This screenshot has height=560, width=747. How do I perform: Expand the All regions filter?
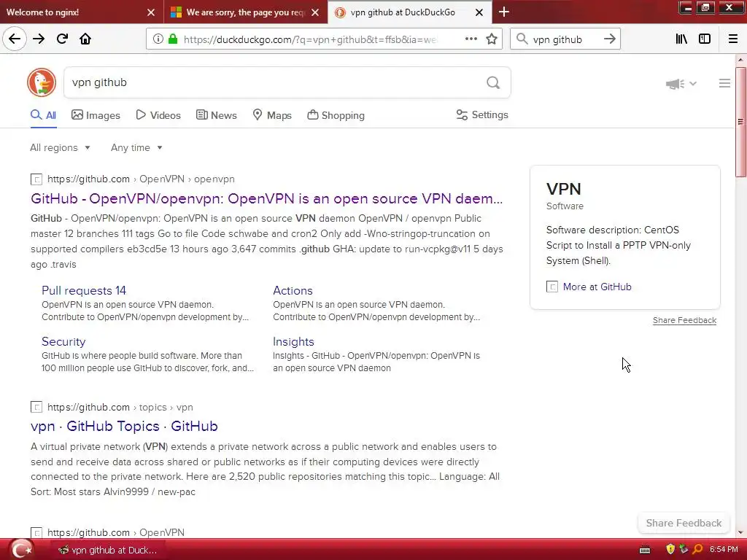click(60, 147)
